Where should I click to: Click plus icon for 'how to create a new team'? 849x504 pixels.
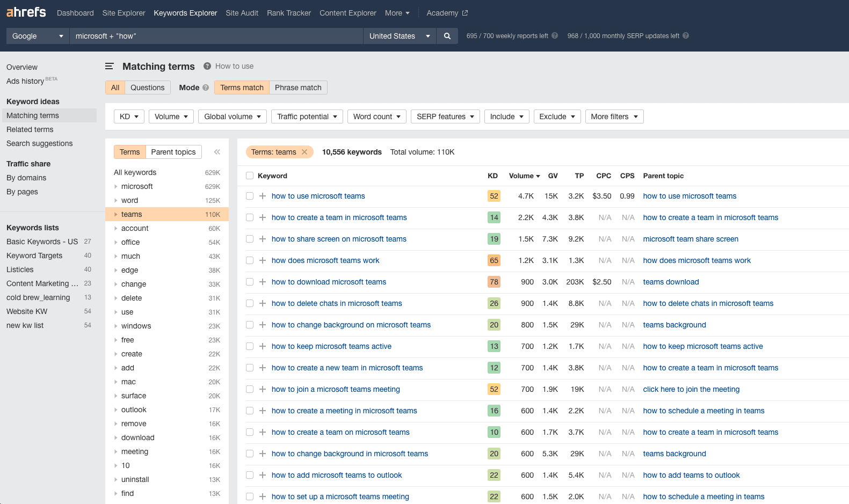click(263, 368)
